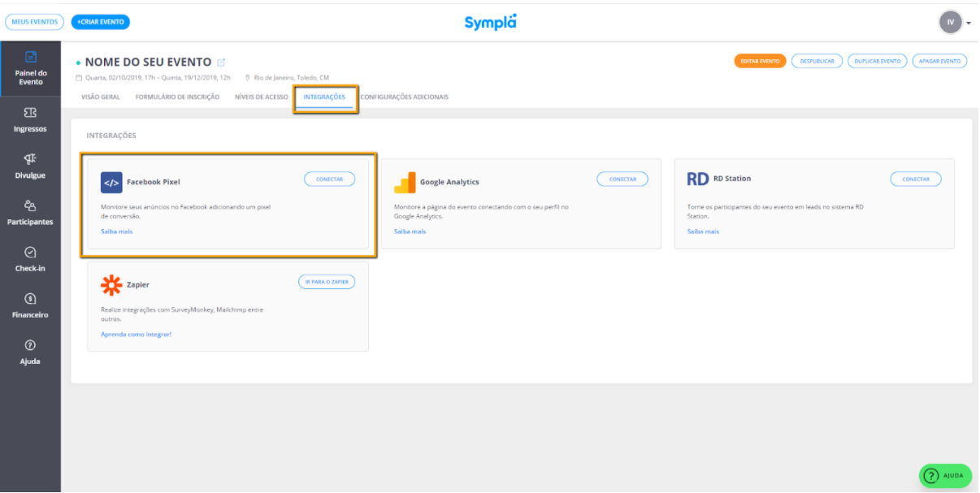Click the DESPUBLICAR button

point(817,61)
